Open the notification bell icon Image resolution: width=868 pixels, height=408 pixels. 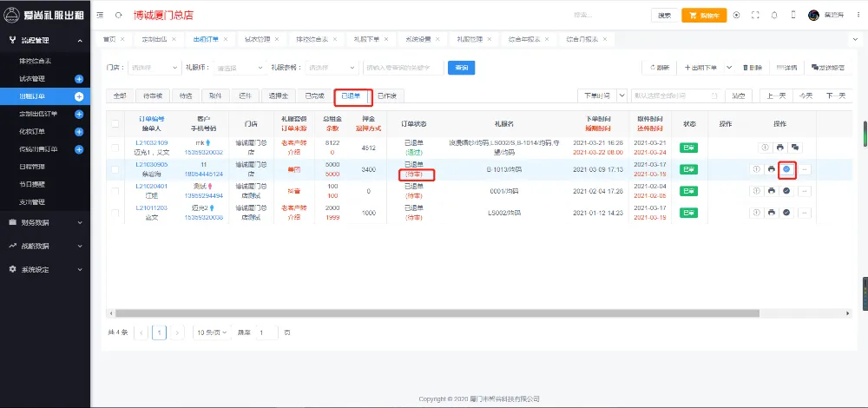(x=773, y=15)
